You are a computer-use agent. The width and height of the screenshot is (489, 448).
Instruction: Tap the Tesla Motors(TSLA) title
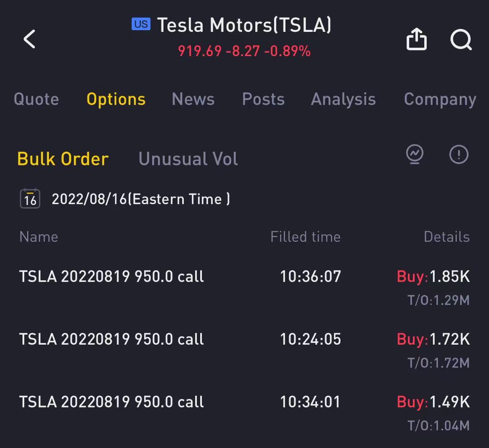tap(244, 25)
